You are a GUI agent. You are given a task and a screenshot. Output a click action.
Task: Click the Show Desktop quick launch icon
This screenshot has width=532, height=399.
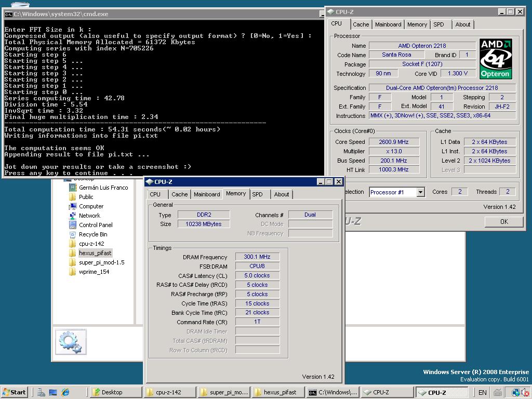(x=53, y=392)
